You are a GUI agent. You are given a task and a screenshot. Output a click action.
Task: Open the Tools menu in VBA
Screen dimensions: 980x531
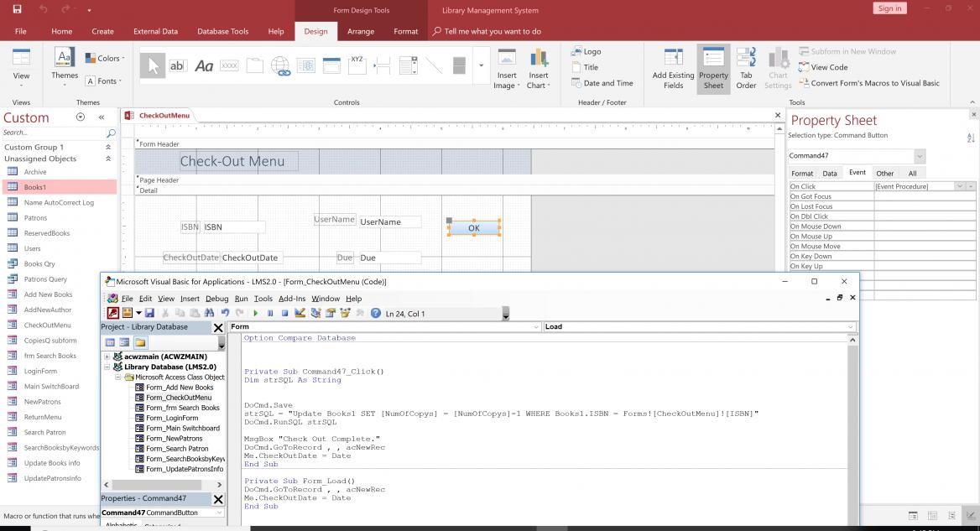click(263, 299)
